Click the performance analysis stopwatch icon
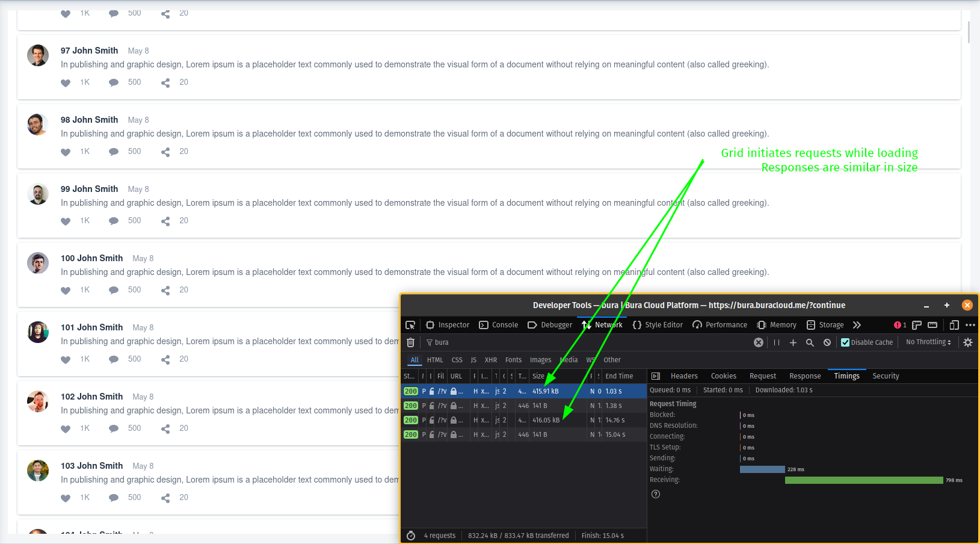980x544 pixels. point(411,536)
